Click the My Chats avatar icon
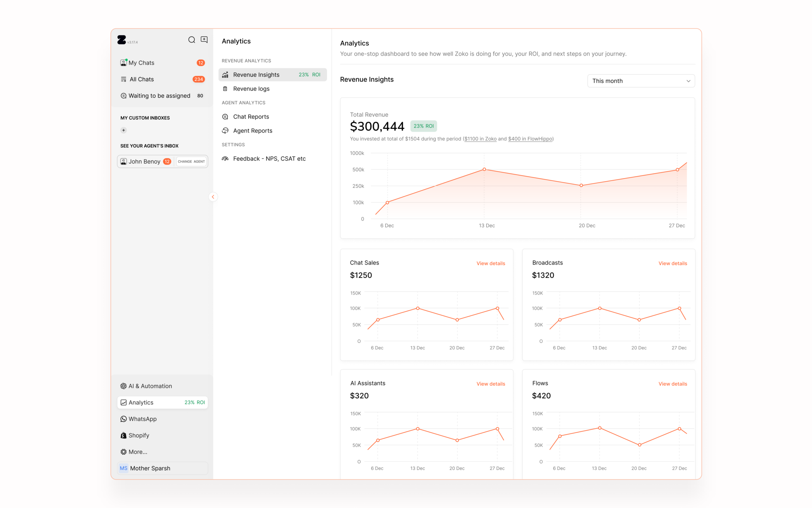Screen dimensions: 812x508 tap(123, 63)
